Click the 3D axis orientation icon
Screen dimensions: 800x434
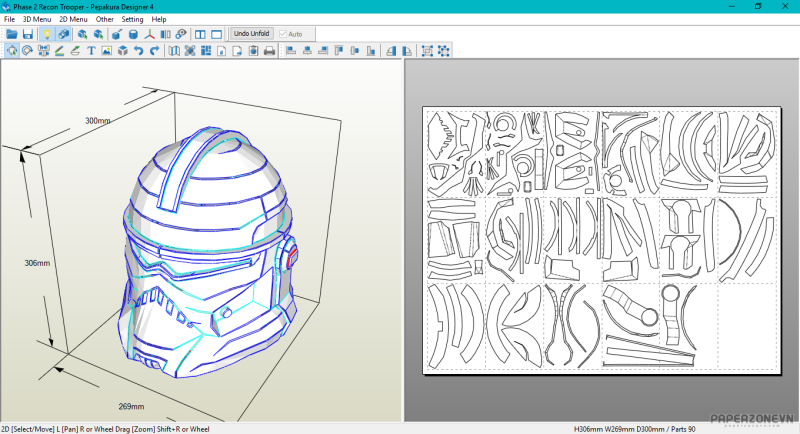point(149,34)
